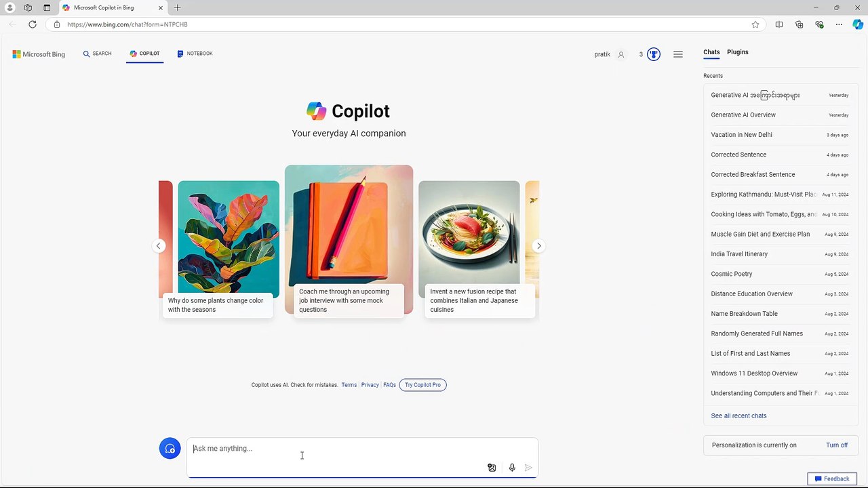Switch to the Chats panel tab
868x488 pixels.
[x=711, y=52]
